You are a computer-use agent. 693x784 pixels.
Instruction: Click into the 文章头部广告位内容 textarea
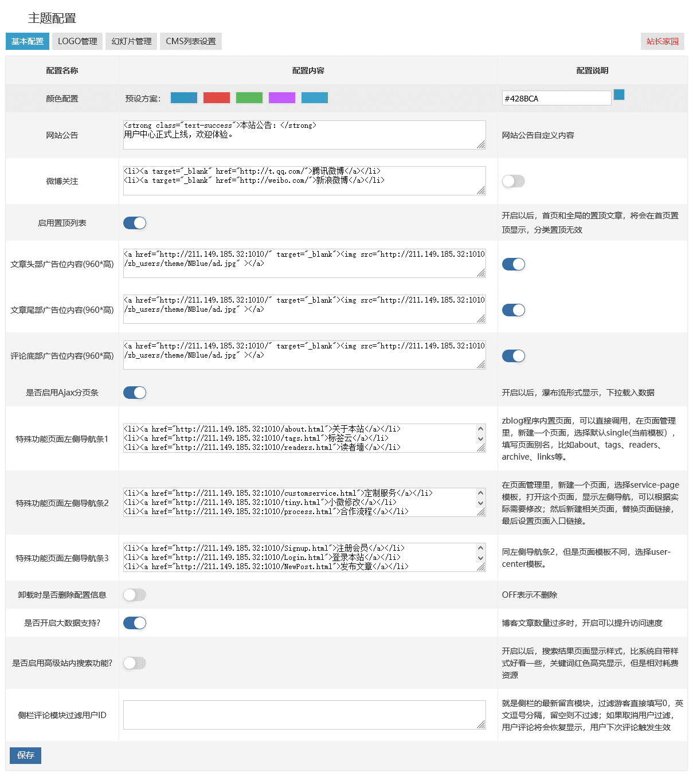click(x=304, y=264)
